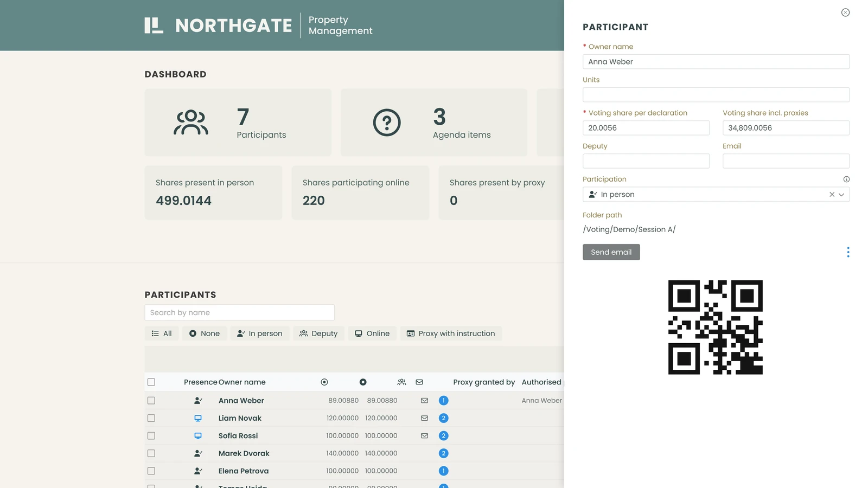Click Marek Dvorak's blue badge number 2

443,453
